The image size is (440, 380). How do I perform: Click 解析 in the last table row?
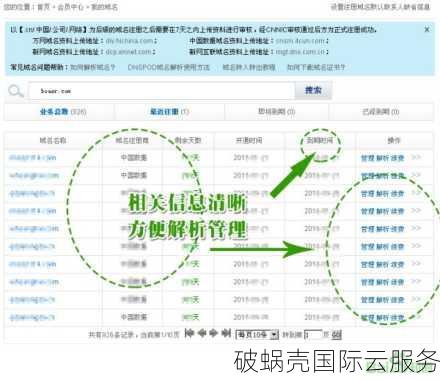pos(383,318)
